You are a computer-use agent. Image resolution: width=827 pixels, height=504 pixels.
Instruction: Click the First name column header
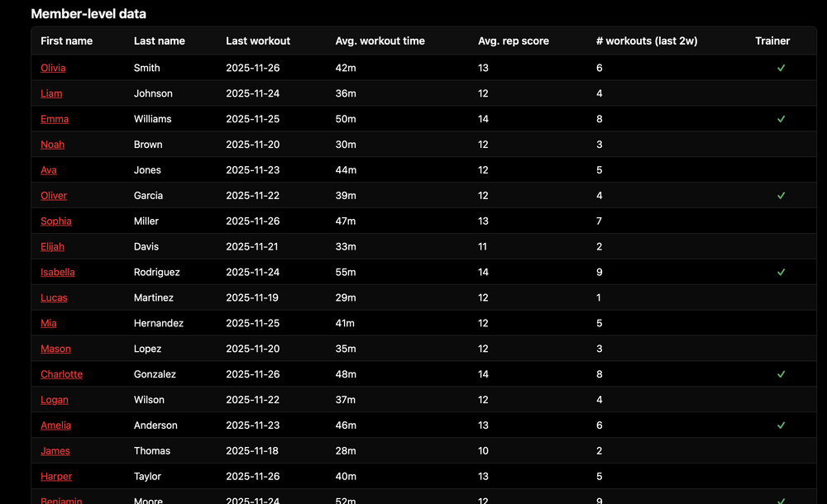pyautogui.click(x=66, y=41)
